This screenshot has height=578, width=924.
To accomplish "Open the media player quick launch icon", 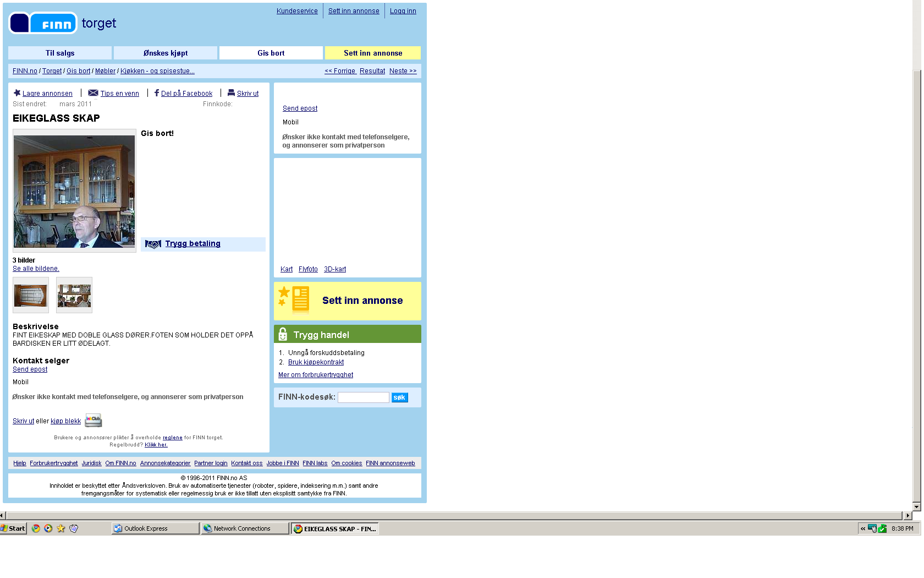I will 48,528.
